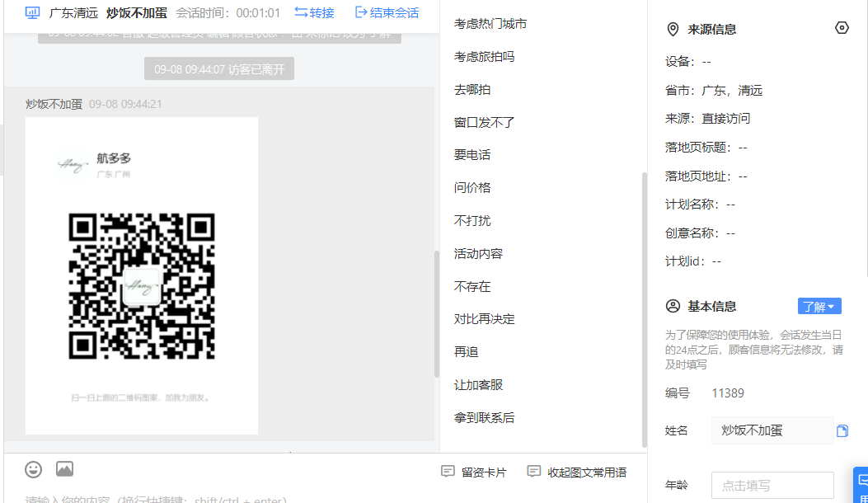Image resolution: width=868 pixels, height=503 pixels.
Task: Select quick reply 不打扰
Action: pyautogui.click(x=472, y=220)
